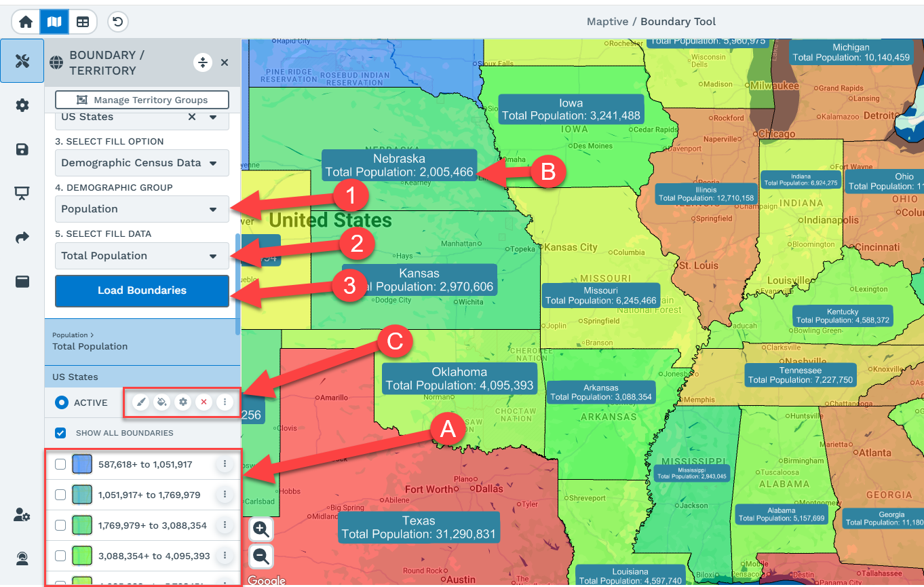
Task: Click the sidebar panel vertical scrollbar
Action: coord(237,284)
